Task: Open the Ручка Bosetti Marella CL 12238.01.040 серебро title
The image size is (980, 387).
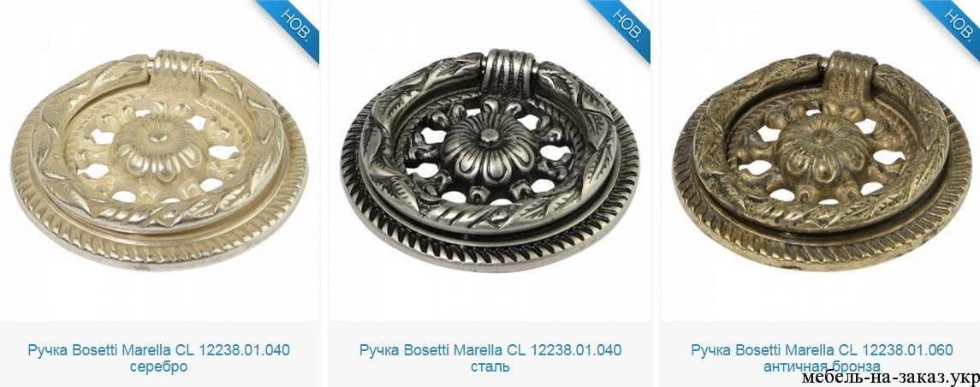Action: click(158, 358)
